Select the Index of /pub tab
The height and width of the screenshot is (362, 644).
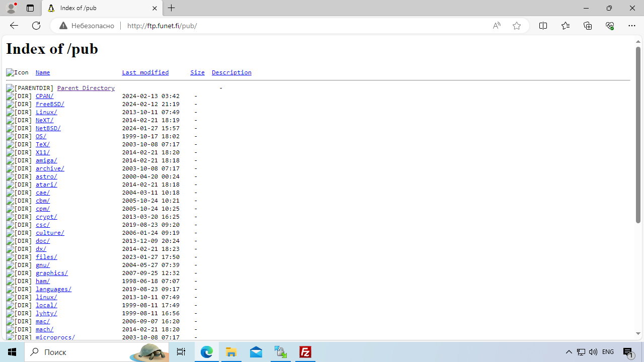(x=102, y=8)
